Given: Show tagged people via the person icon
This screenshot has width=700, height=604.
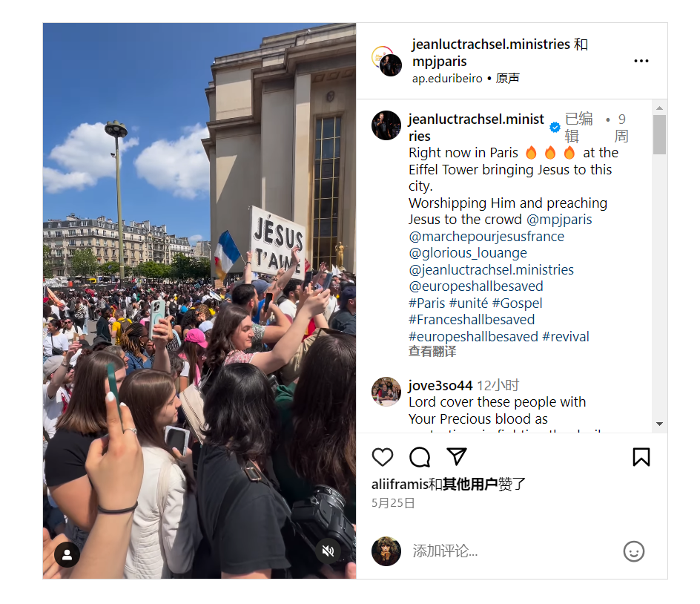Looking at the screenshot, I should 67,554.
